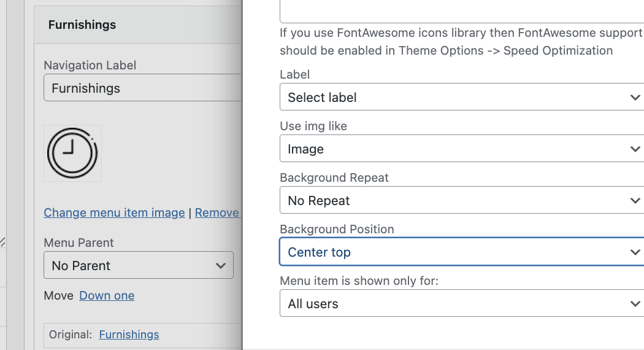This screenshot has width=644, height=350.
Task: Click the empty text field above the FontAwesome note
Action: pyautogui.click(x=461, y=11)
